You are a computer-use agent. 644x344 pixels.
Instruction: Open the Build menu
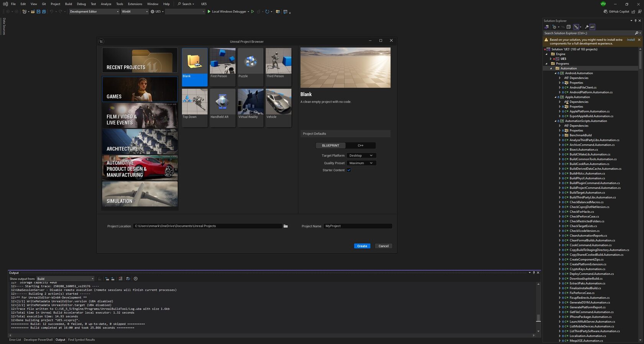(x=69, y=4)
